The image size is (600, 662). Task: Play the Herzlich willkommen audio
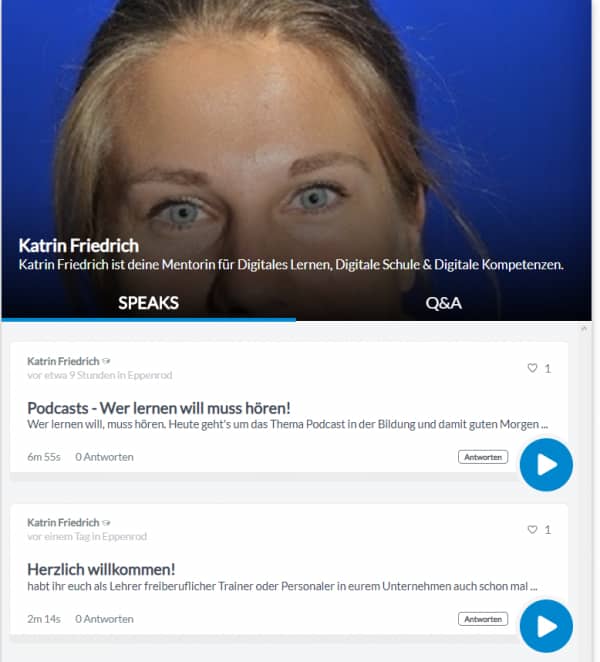pyautogui.click(x=546, y=626)
